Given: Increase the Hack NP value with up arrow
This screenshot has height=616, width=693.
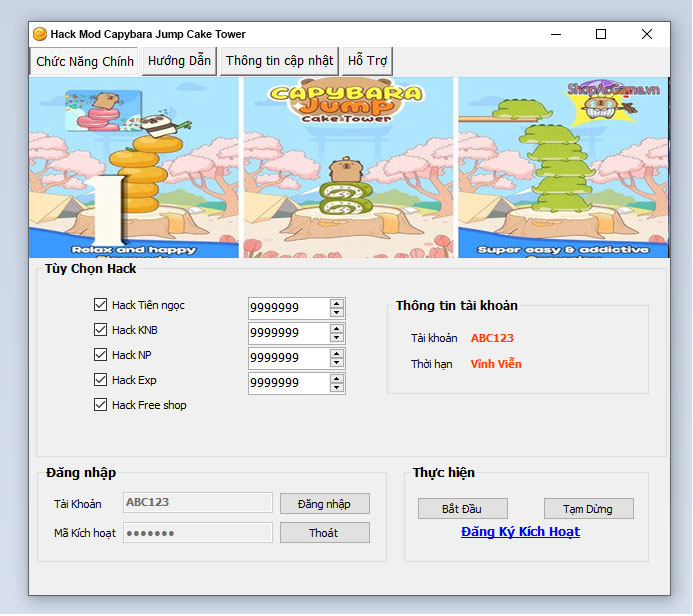Looking at the screenshot, I should 337,353.
